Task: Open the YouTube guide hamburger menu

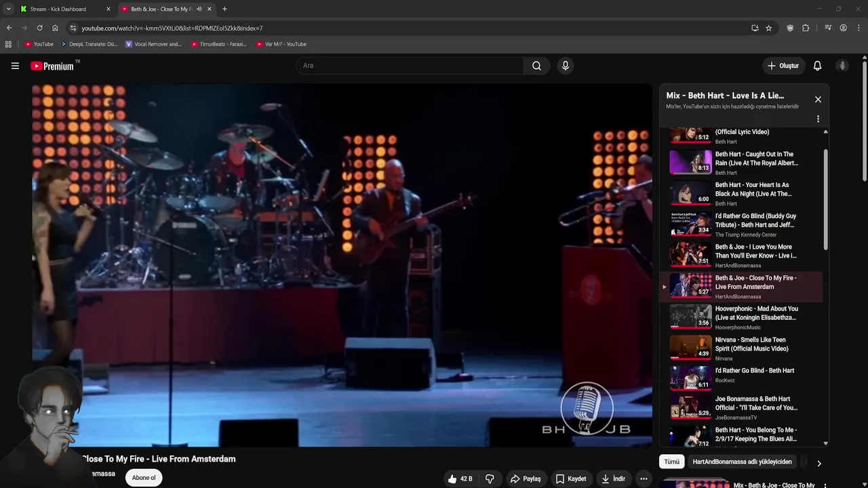Action: click(x=15, y=66)
